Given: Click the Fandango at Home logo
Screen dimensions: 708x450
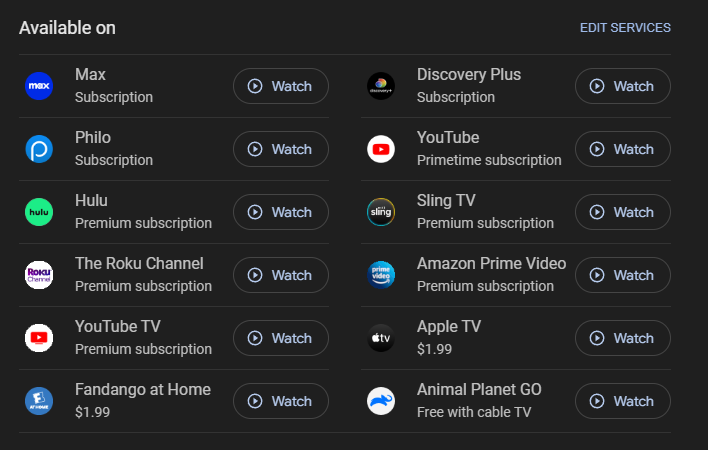Looking at the screenshot, I should click(39, 401).
